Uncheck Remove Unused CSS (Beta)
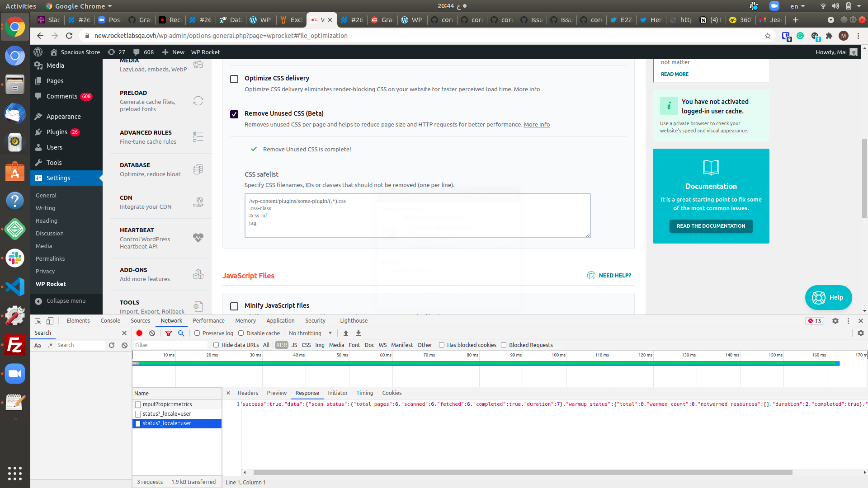Image resolution: width=868 pixels, height=488 pixels. (x=234, y=114)
